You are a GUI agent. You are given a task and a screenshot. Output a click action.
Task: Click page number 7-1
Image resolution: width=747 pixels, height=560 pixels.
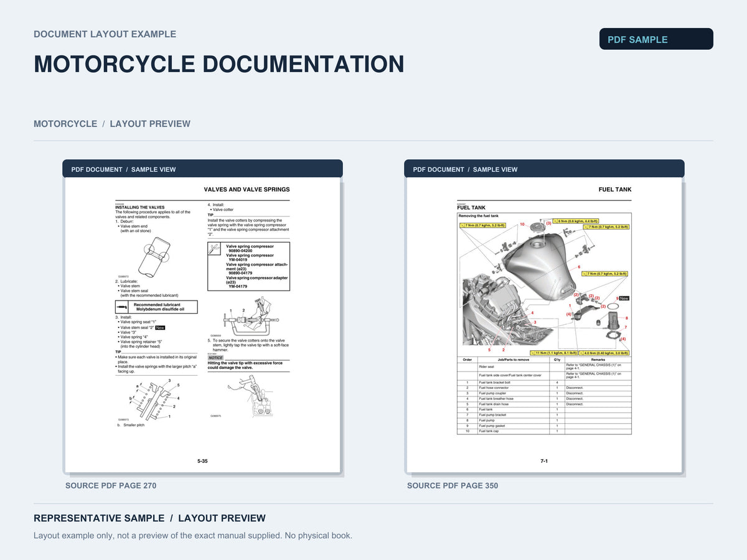click(544, 461)
